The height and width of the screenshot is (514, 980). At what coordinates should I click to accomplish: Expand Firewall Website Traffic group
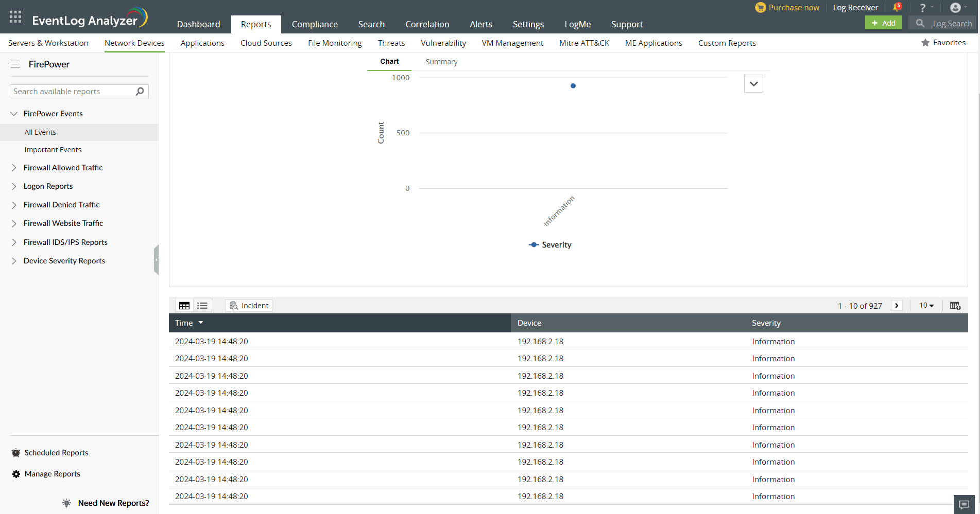(14, 223)
